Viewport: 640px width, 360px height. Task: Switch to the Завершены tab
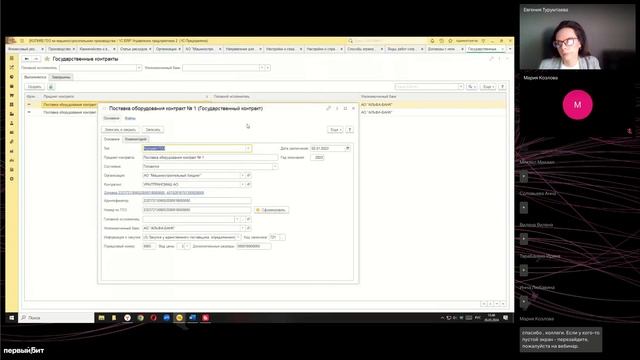[x=61, y=77]
